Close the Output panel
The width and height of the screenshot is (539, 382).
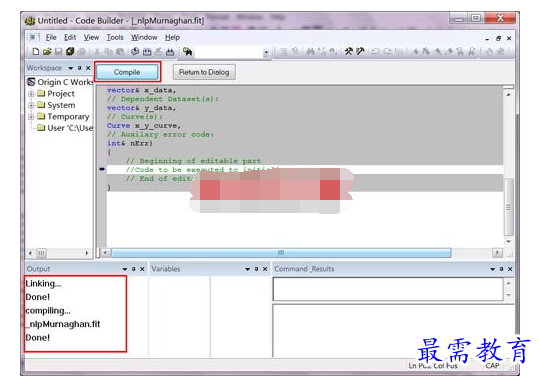142,269
